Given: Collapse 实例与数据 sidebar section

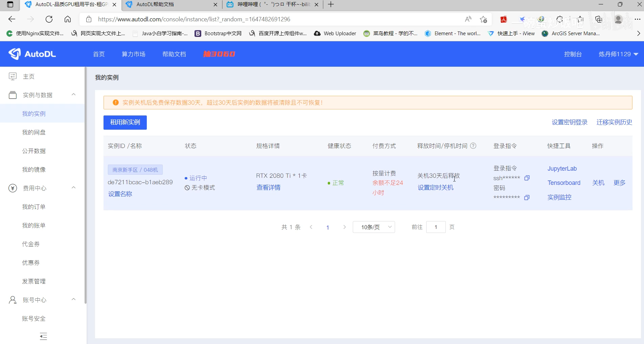Looking at the screenshot, I should [73, 94].
